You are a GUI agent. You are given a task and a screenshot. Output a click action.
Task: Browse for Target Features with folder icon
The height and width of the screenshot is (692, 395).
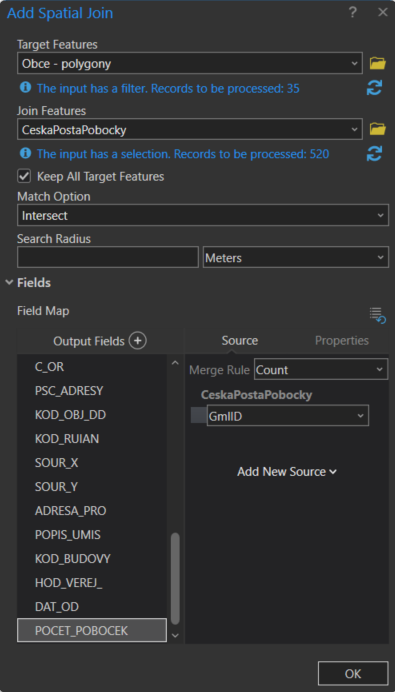(377, 64)
